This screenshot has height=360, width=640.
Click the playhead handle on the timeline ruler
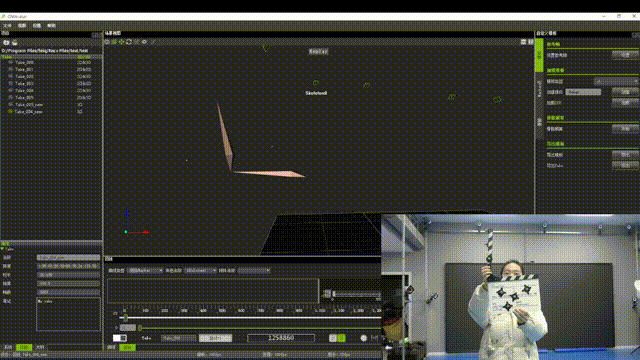[125, 318]
